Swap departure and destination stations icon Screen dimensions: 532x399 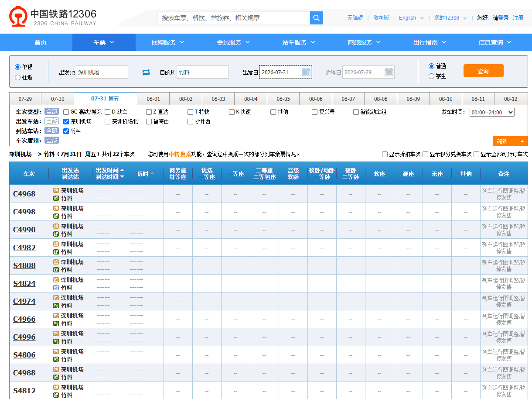click(146, 72)
